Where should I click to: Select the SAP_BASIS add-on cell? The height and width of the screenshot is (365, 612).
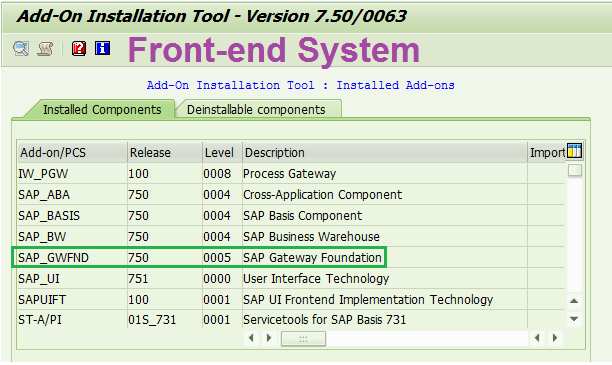coord(72,216)
